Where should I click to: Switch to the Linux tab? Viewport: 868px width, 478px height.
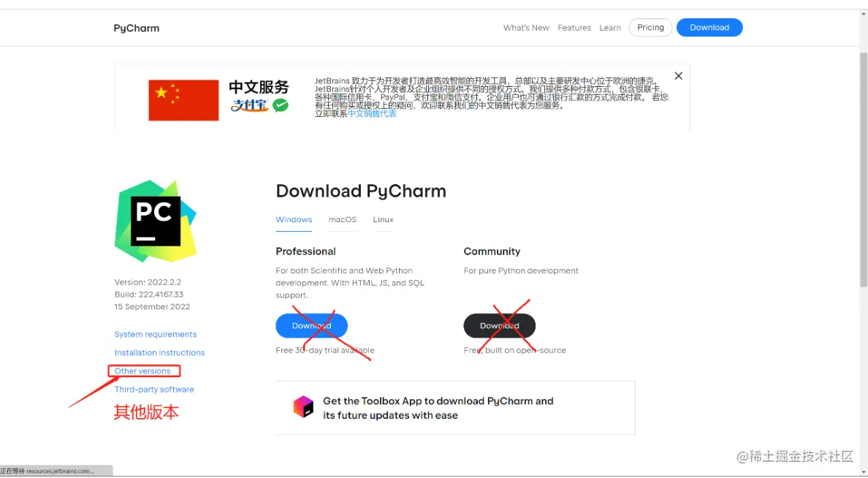click(x=383, y=220)
